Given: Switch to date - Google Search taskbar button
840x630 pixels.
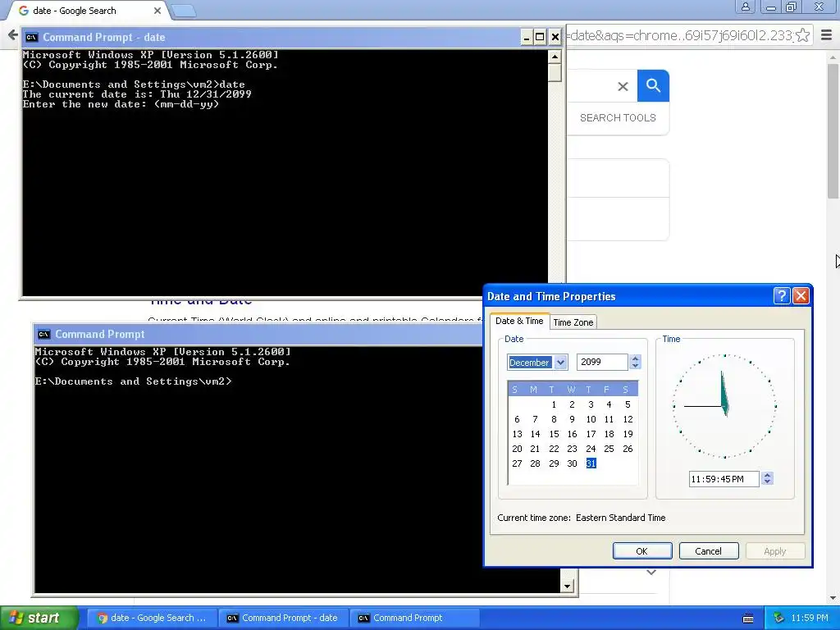Looking at the screenshot, I should tap(152, 618).
